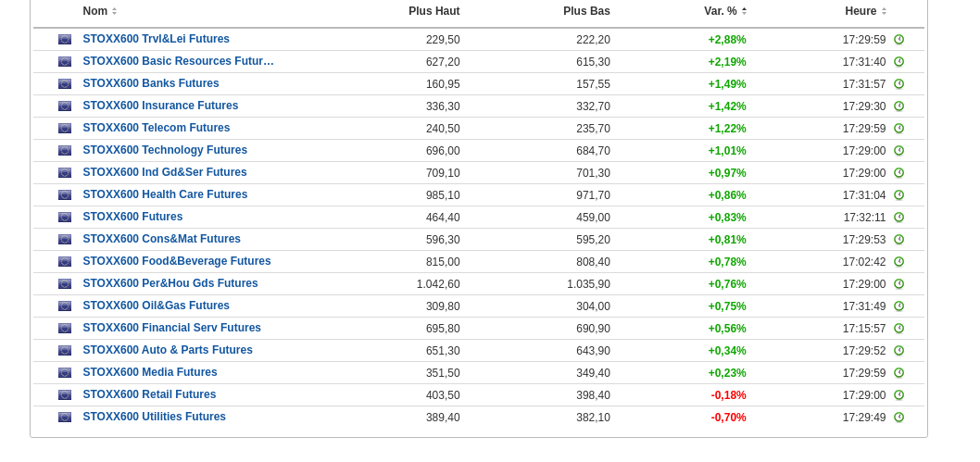
Task: Click the -0,18% variation of Retail Futures
Action: point(728,395)
